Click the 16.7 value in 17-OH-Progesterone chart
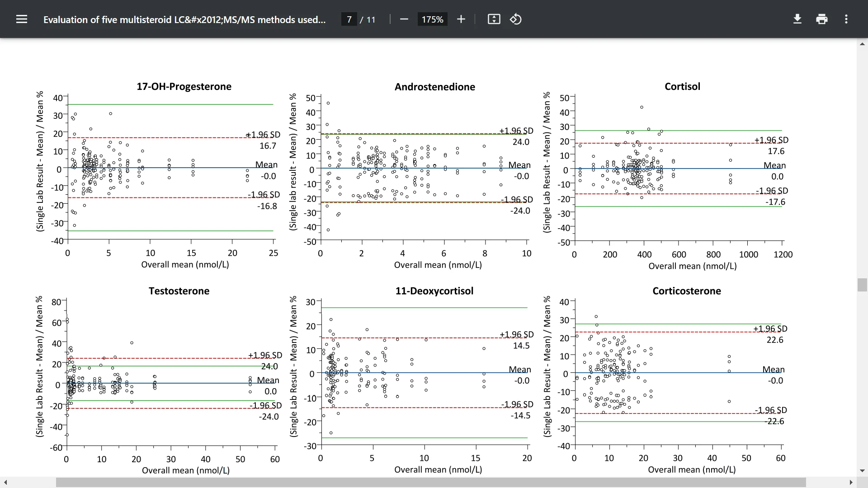This screenshot has width=868, height=488. click(x=268, y=146)
